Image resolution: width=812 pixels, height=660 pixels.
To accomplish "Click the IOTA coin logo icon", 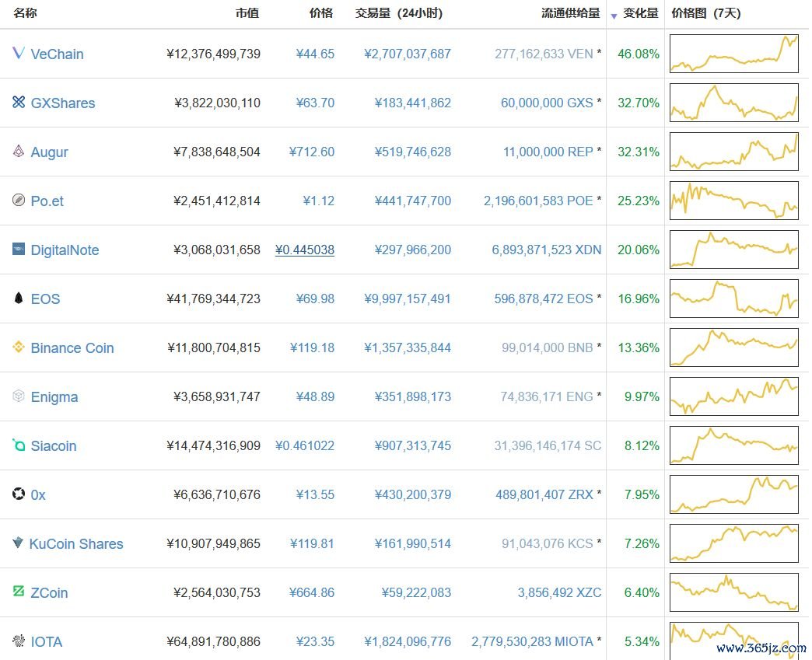I will pos(19,641).
